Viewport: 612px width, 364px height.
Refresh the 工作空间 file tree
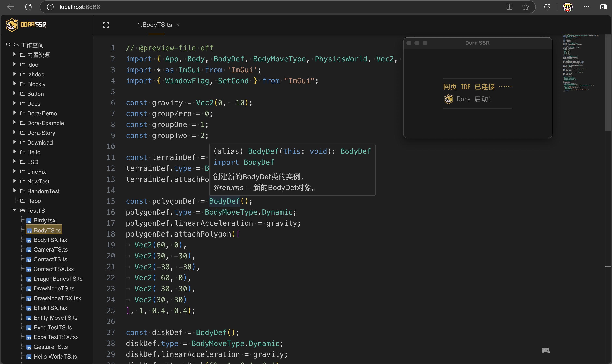pyautogui.click(x=8, y=44)
